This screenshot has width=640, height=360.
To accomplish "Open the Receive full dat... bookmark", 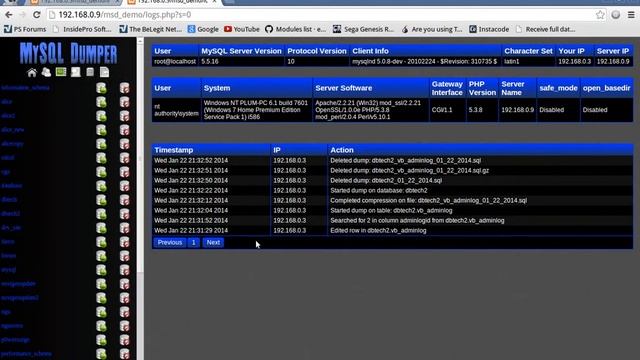I will 545,29.
